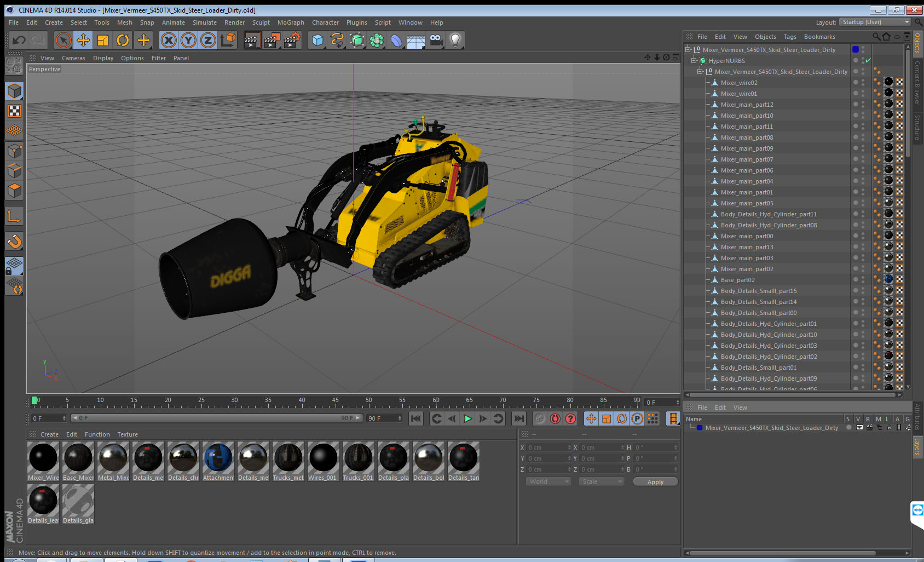Click frame 45 on the timeline ruler
The width and height of the screenshot is (924, 562).
tap(335, 402)
